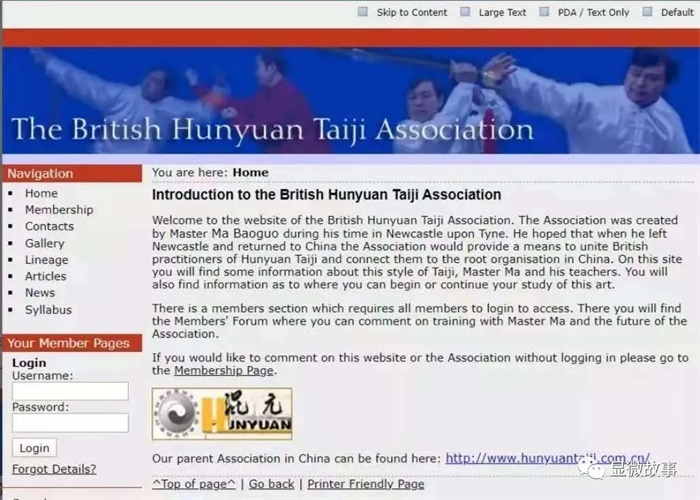
Task: Select PDA / Text Only view
Action: pos(593,12)
